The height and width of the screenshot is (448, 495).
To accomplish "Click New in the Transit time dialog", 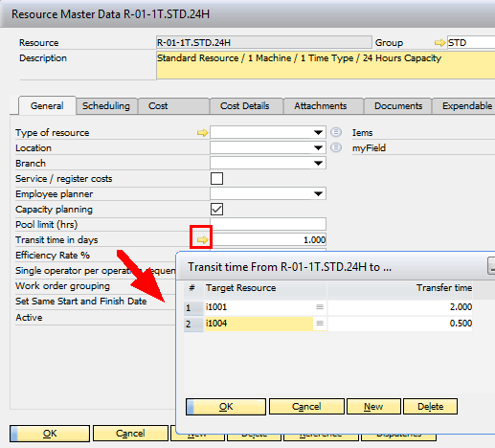I will [373, 407].
